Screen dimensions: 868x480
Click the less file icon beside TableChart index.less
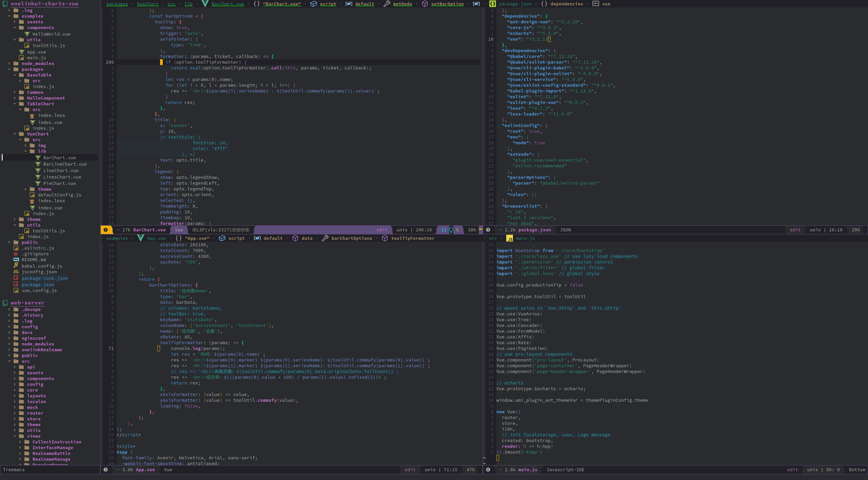click(32, 116)
